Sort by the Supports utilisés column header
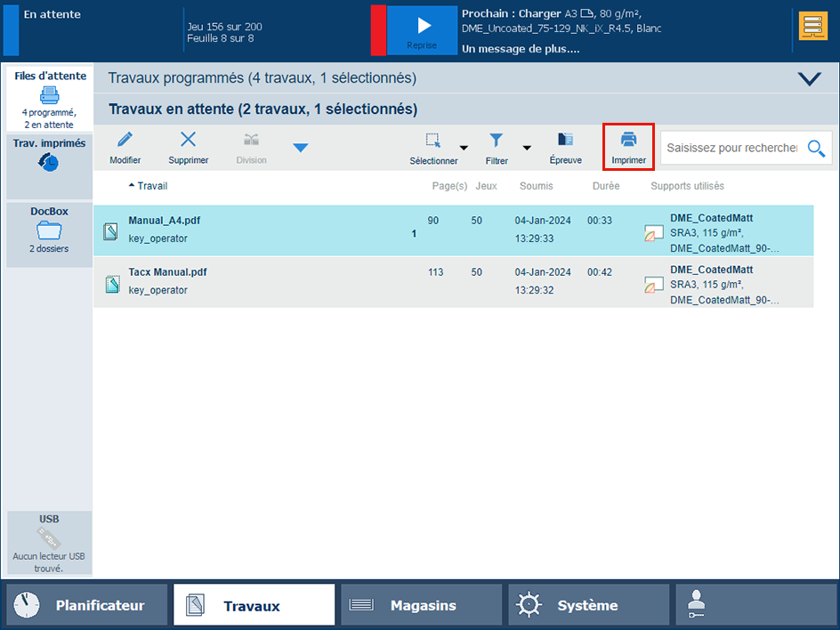The image size is (840, 630). [687, 186]
